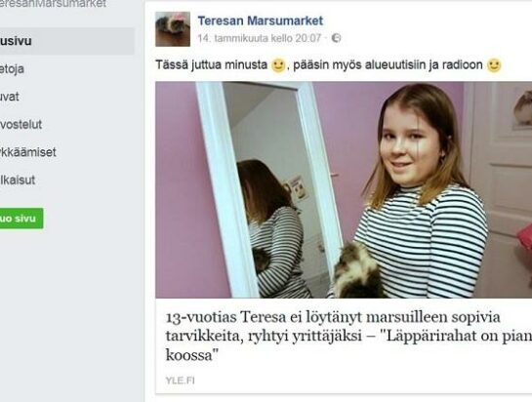This screenshot has height=402, width=532.
Task: Open the Teresan Marsumarket guinea pig avatar
Action: [x=173, y=29]
